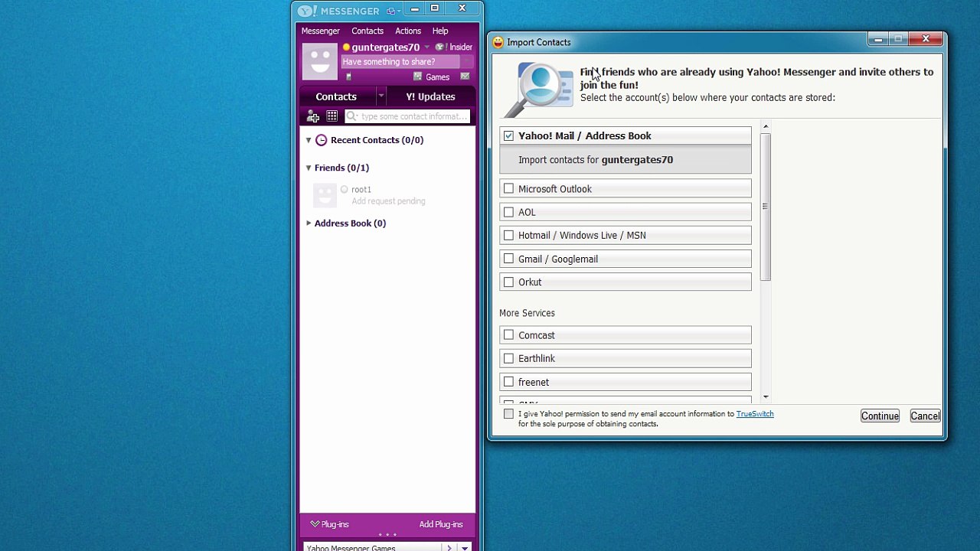Screen dimensions: 980x551
Task: Check the Orkut checkbox
Action: click(508, 282)
